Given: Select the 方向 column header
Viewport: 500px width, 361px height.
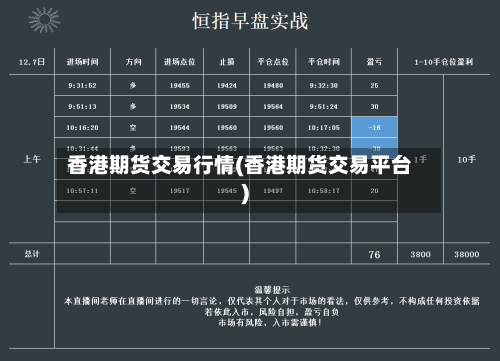Looking at the screenshot, I should [x=133, y=62].
